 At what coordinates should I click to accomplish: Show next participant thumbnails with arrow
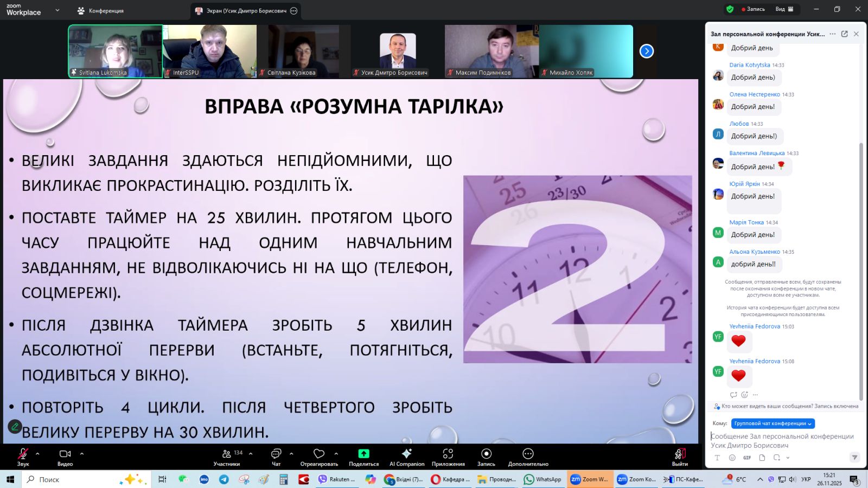pyautogui.click(x=646, y=51)
